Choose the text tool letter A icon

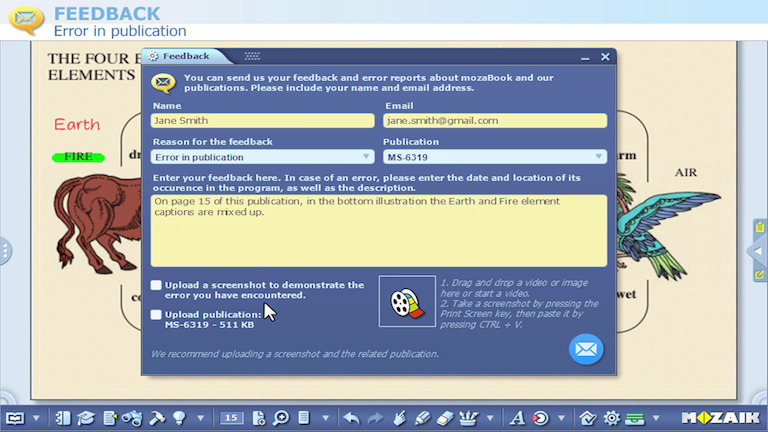pos(517,418)
